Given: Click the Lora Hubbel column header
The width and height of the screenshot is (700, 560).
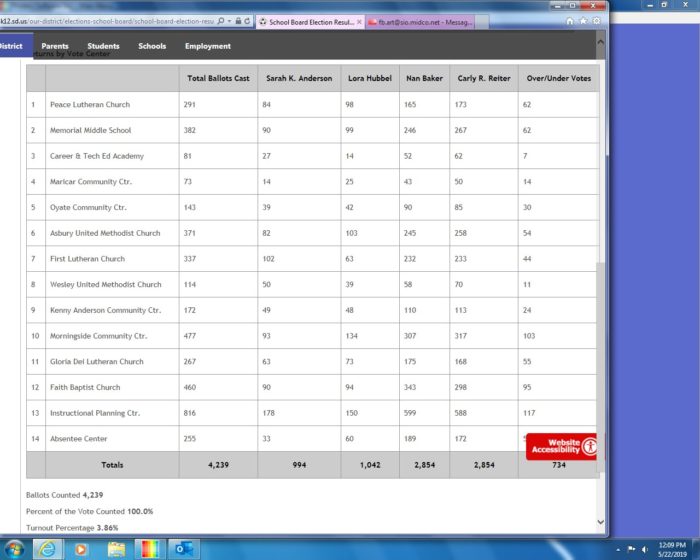Looking at the screenshot, I should (x=370, y=78).
